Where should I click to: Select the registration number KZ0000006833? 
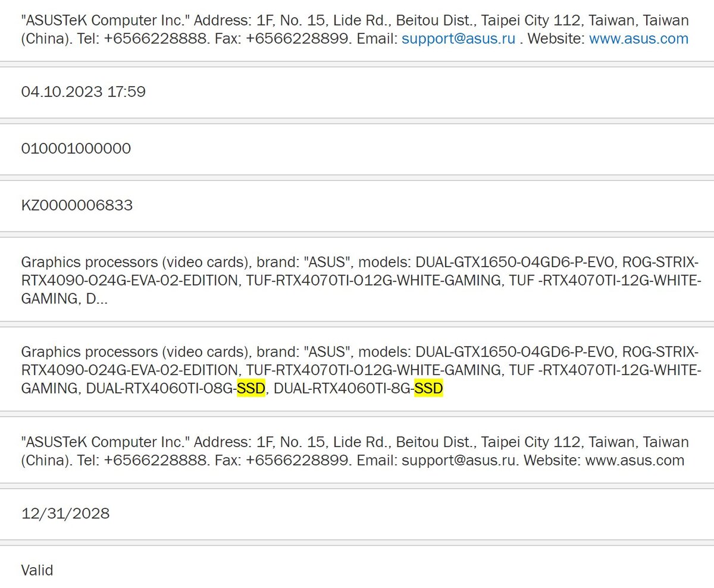tap(77, 205)
